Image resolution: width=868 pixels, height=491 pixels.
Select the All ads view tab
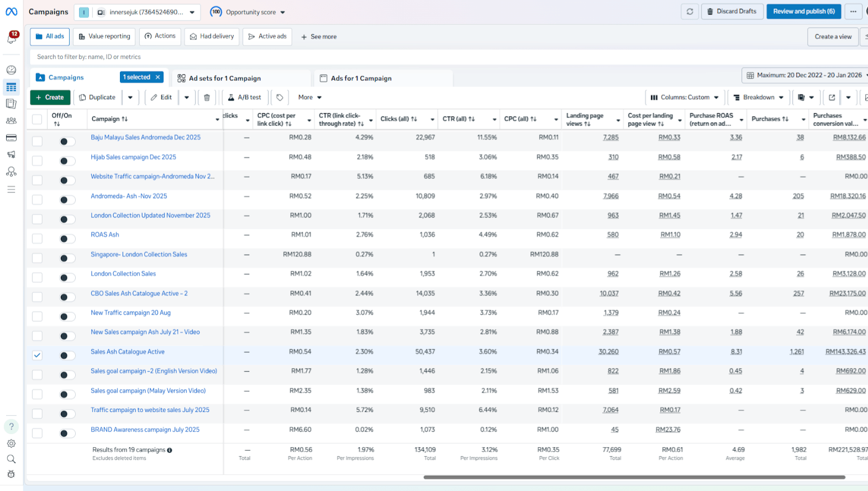point(50,36)
